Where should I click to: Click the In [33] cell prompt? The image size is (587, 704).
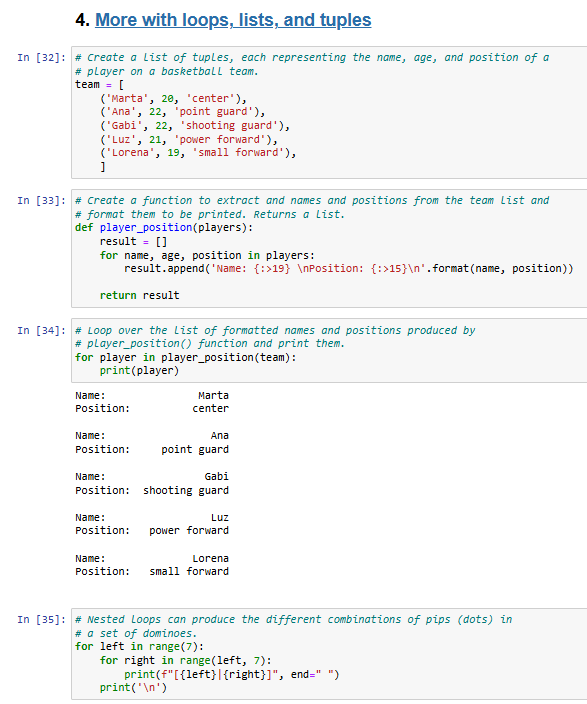[x=41, y=200]
